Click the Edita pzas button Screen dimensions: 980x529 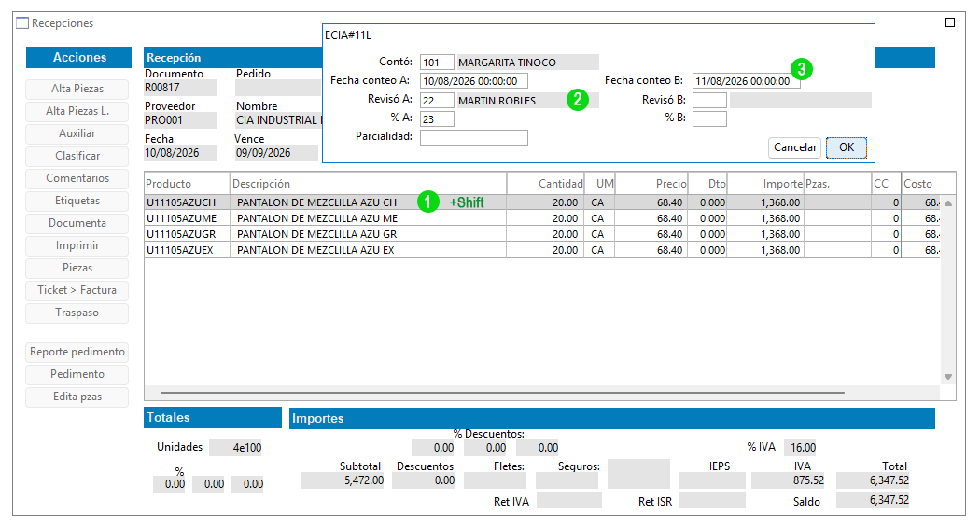(x=77, y=397)
